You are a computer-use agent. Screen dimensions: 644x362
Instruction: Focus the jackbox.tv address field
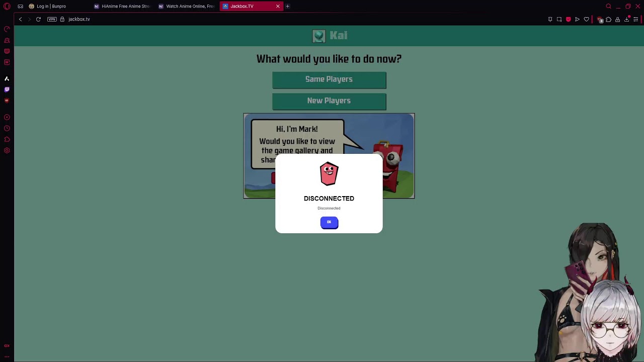pyautogui.click(x=79, y=19)
